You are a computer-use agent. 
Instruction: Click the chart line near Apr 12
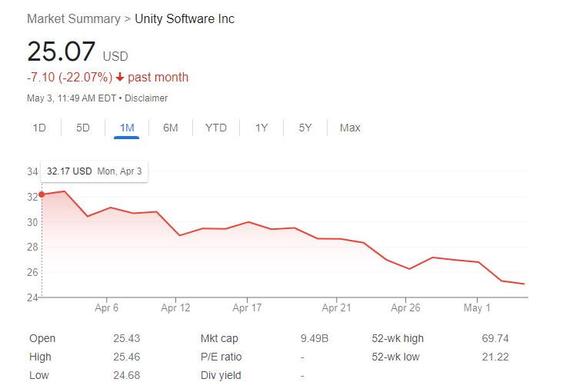[x=179, y=234]
